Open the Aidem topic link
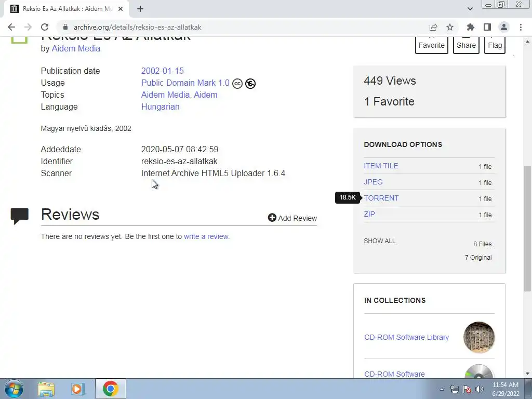Screen dimensions: 532x399 pyautogui.click(x=206, y=95)
